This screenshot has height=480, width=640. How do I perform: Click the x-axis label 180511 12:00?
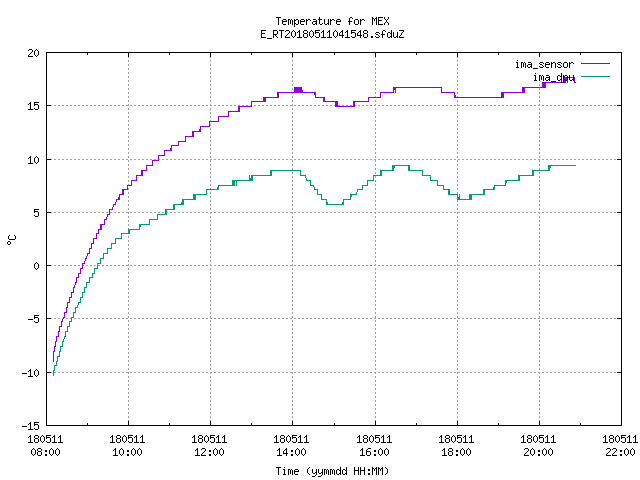[x=209, y=445]
